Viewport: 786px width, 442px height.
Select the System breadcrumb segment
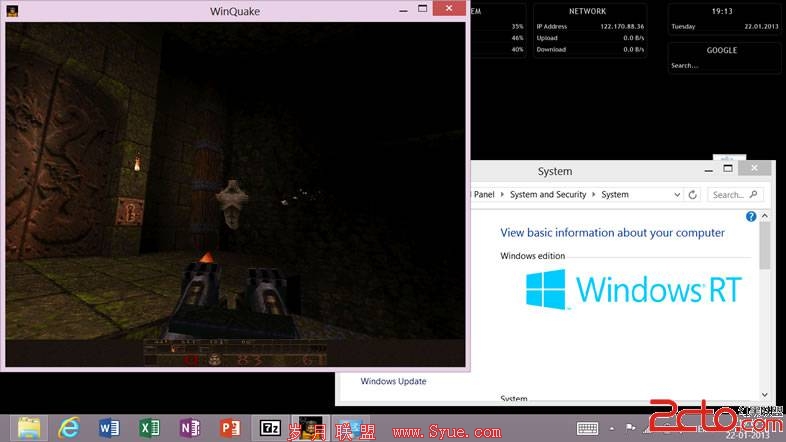pyautogui.click(x=615, y=194)
